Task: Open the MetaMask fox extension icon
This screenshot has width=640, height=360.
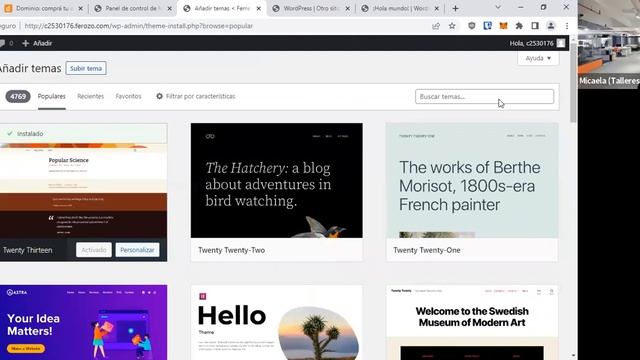Action: coord(503,26)
